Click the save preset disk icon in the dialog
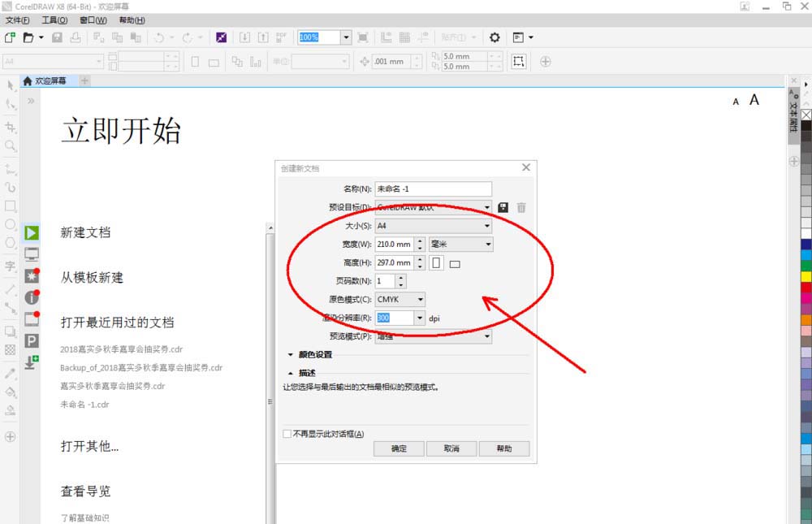Screen dimensions: 812x524 tap(503, 207)
